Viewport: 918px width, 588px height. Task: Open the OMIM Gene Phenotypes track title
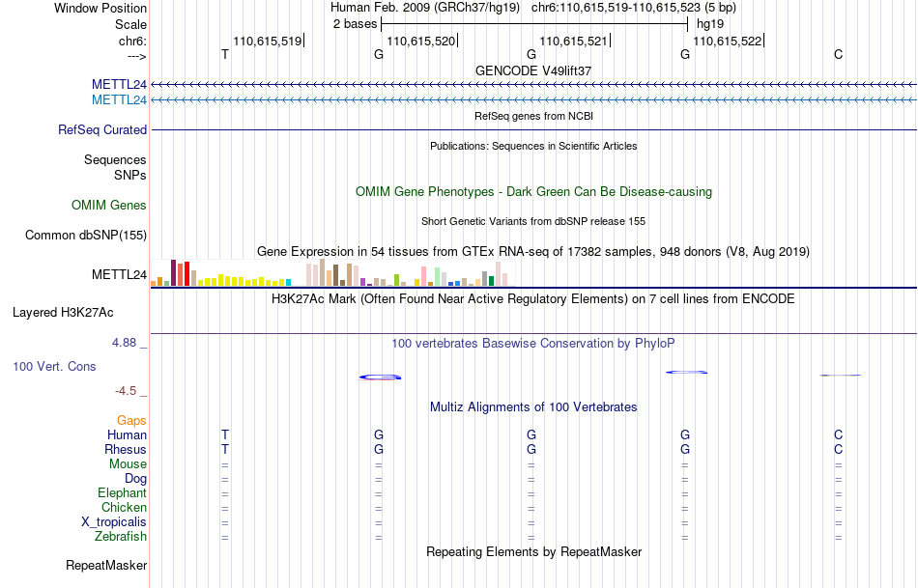click(x=533, y=192)
